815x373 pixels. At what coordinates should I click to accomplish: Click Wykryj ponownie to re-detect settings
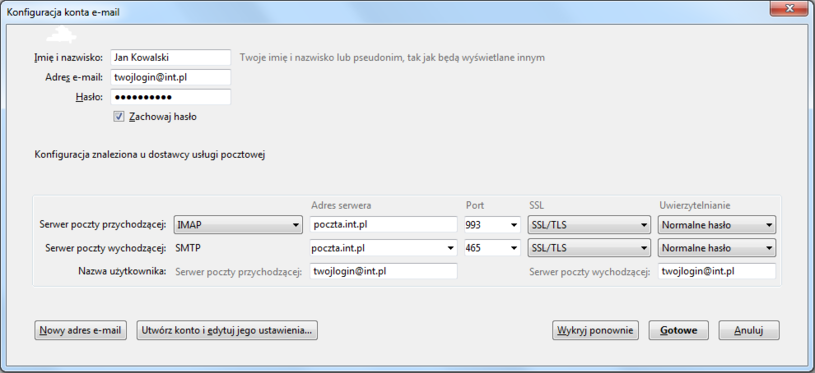click(596, 330)
